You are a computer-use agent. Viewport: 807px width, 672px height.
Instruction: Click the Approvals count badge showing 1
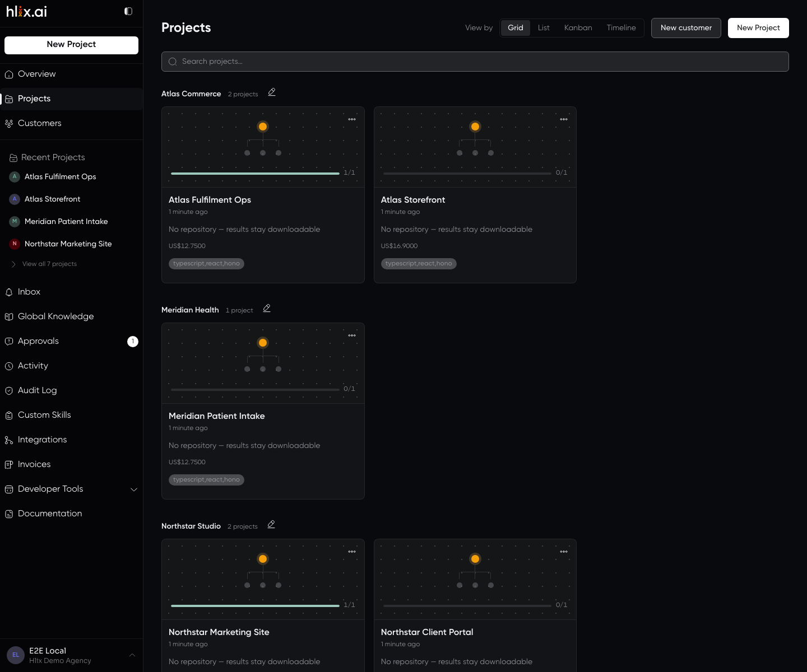click(x=133, y=342)
